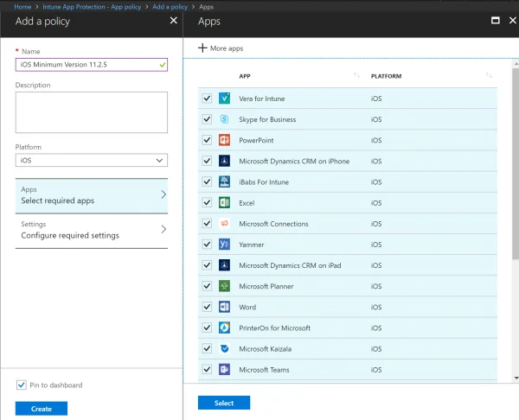Uncheck the Microsoft Kaizala checkbox
Image resolution: width=519 pixels, height=420 pixels.
pyautogui.click(x=207, y=348)
